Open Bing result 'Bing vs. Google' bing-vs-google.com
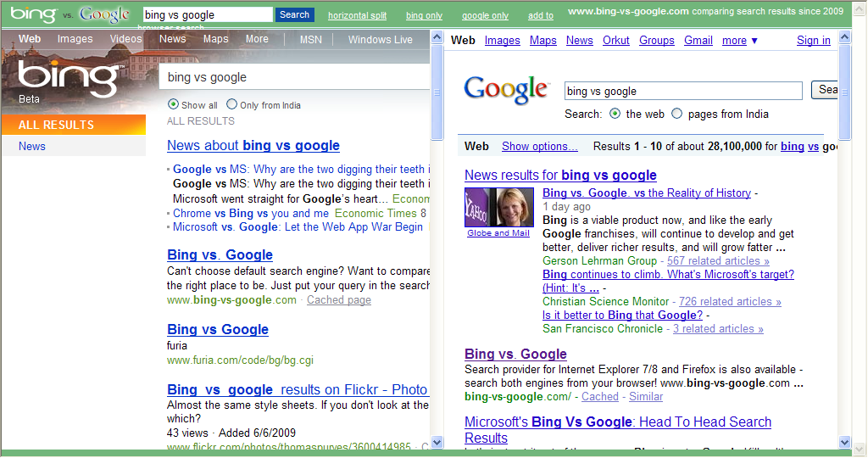The height and width of the screenshot is (458, 868). click(220, 254)
